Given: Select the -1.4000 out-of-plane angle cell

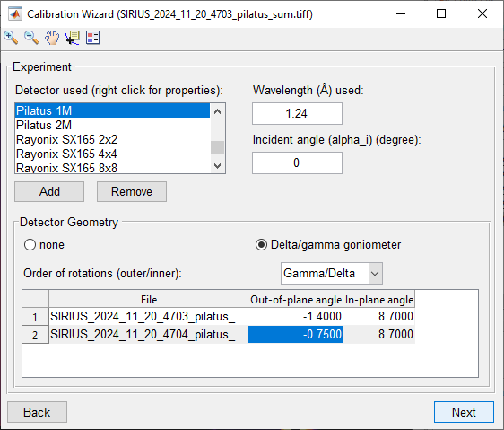Looking at the screenshot, I should 295,316.
